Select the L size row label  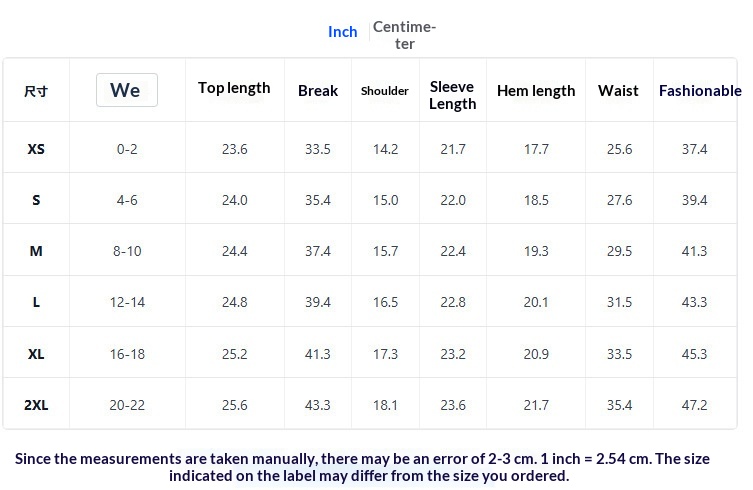tap(36, 302)
